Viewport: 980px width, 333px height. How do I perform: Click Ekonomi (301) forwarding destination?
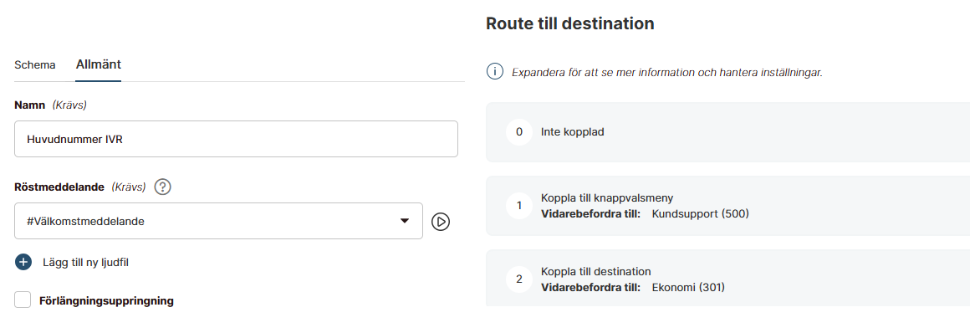coord(688,287)
